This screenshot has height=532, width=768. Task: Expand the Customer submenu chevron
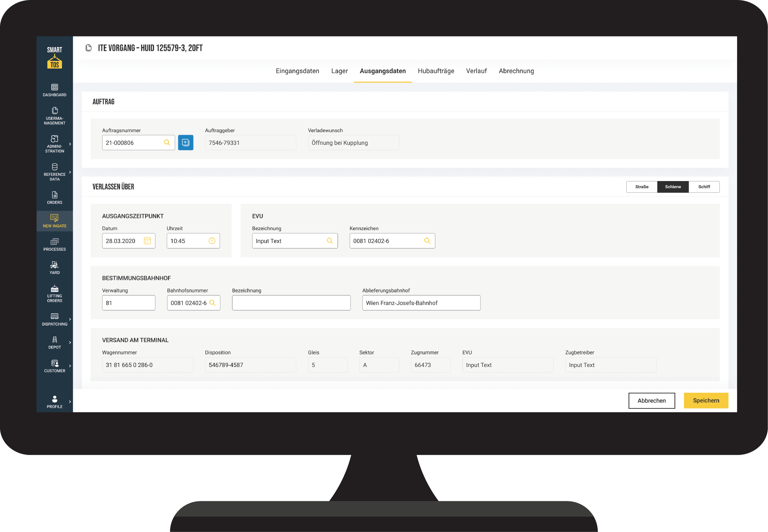[70, 366]
